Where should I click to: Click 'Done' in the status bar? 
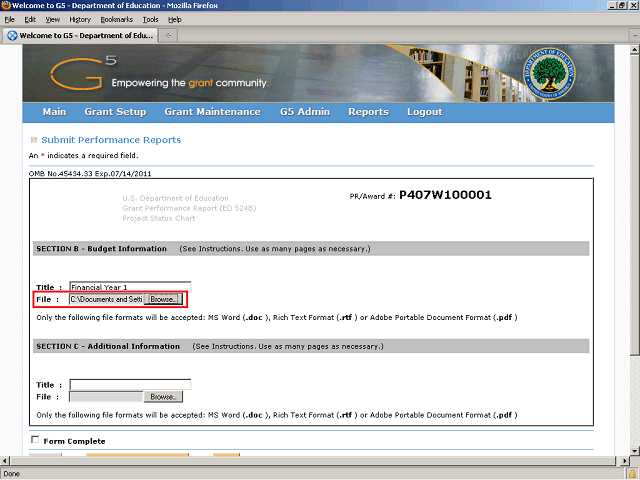[11, 474]
